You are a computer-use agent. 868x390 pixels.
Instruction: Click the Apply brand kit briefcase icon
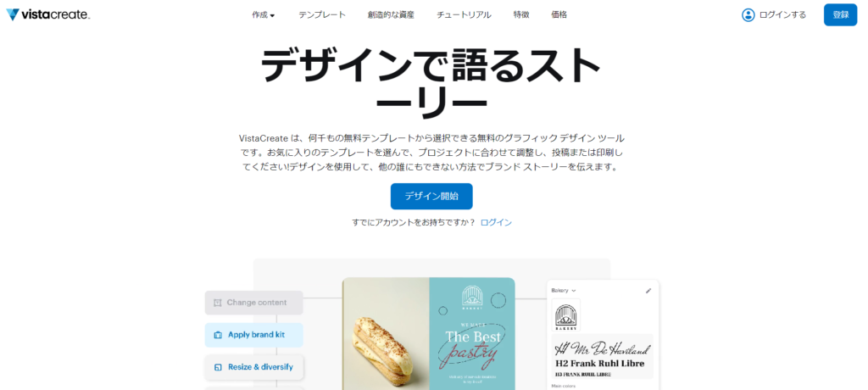click(218, 335)
